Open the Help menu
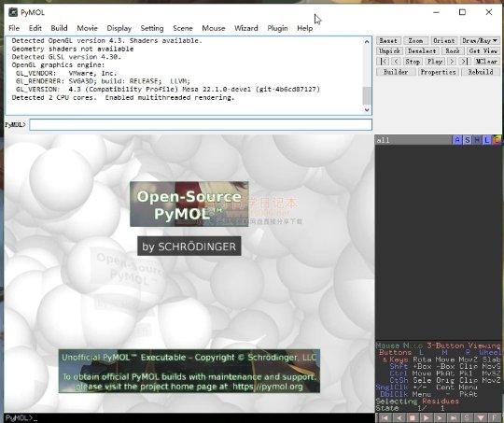This screenshot has height=423, width=504. pyautogui.click(x=304, y=28)
